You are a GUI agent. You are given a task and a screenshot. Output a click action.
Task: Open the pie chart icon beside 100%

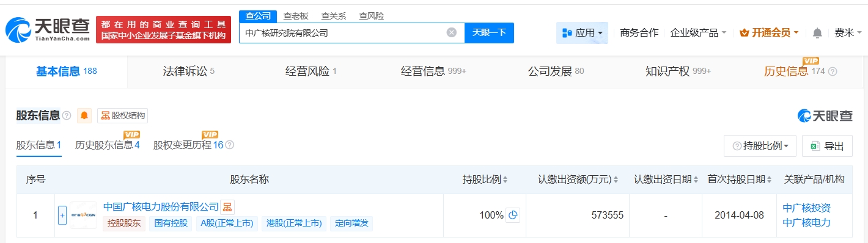[513, 215]
